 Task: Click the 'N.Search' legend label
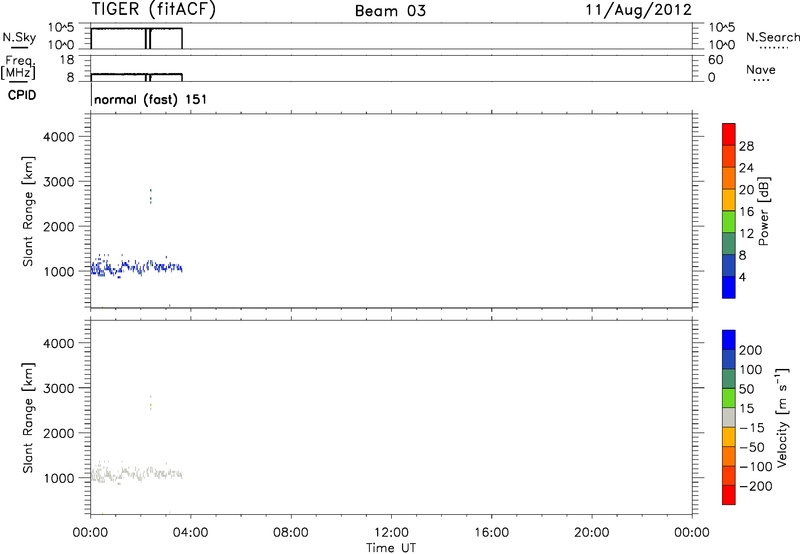tap(773, 37)
